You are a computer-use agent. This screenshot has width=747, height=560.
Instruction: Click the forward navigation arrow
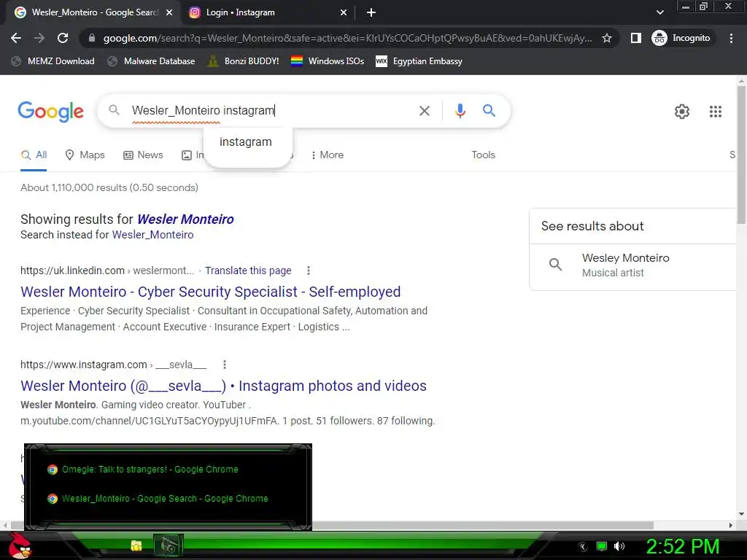point(39,38)
